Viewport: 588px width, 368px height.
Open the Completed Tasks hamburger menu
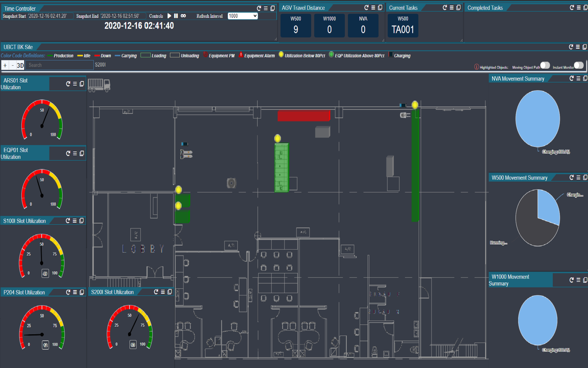[x=579, y=8]
